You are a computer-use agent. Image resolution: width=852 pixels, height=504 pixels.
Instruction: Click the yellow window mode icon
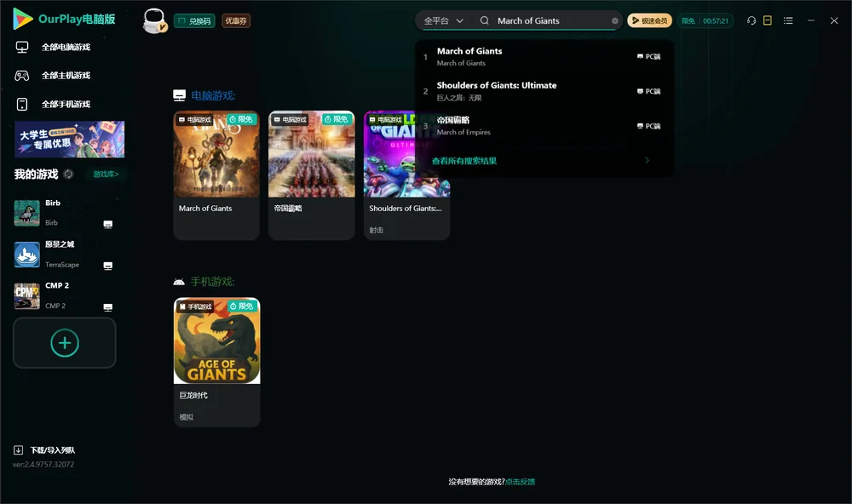click(x=768, y=20)
